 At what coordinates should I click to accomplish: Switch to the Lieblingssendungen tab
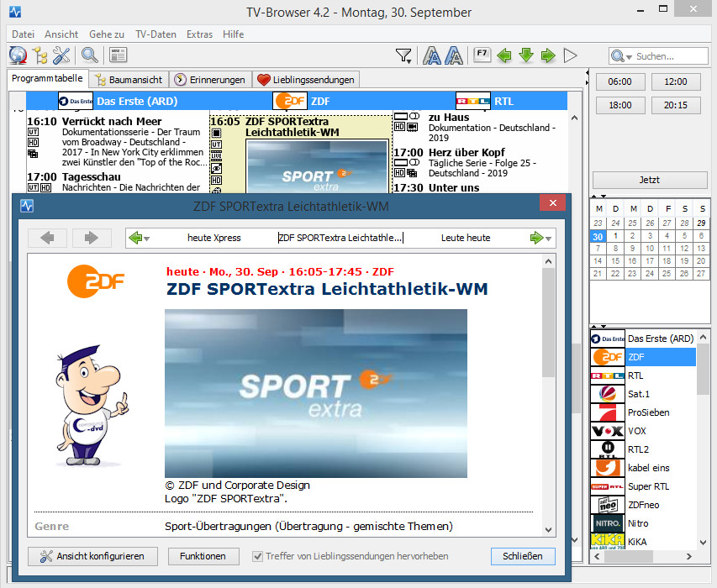(x=306, y=80)
